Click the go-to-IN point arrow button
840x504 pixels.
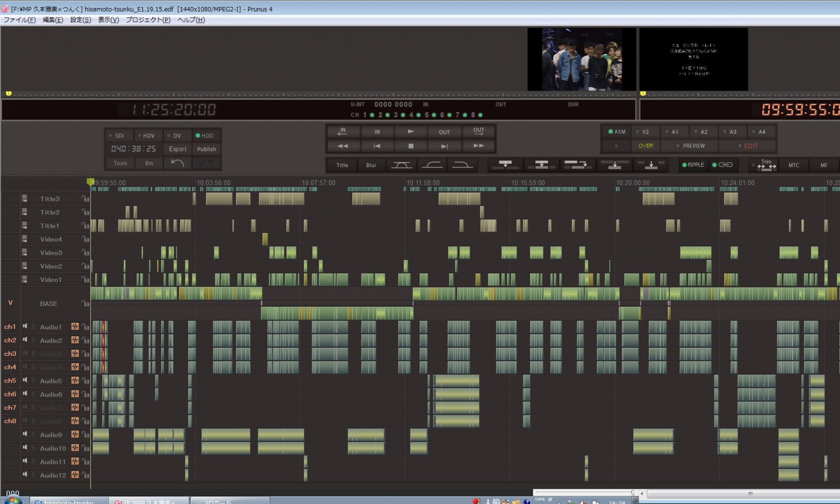[x=343, y=131]
